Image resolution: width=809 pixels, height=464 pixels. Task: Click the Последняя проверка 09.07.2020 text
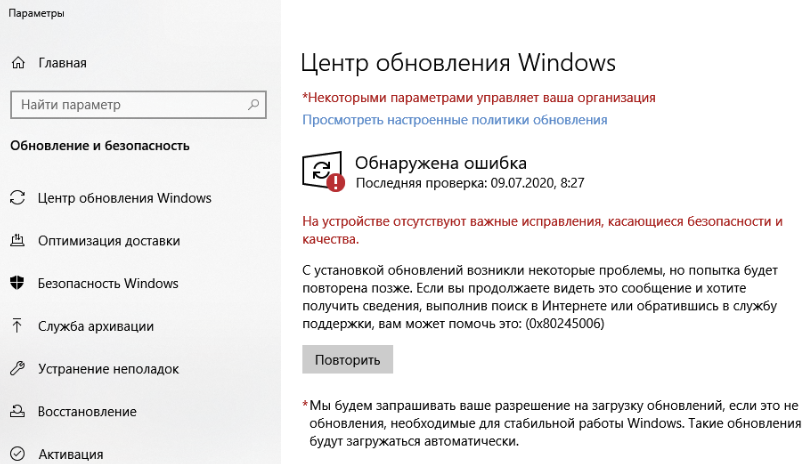click(470, 183)
